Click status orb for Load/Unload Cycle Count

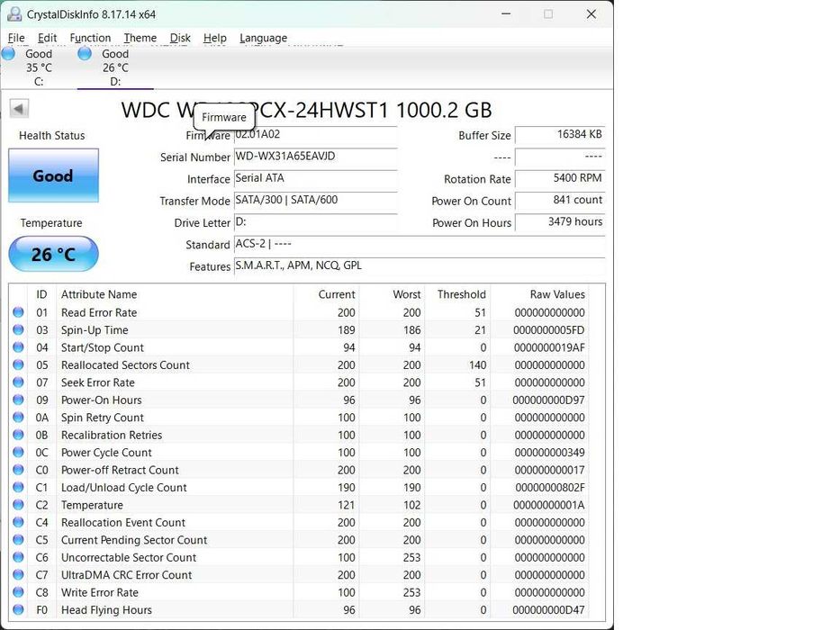pos(18,487)
